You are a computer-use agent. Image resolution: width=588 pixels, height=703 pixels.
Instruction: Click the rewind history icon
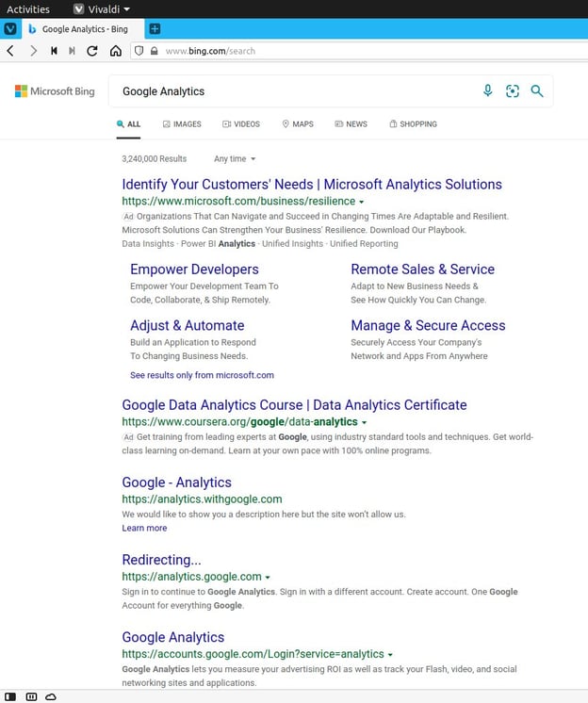tap(54, 51)
